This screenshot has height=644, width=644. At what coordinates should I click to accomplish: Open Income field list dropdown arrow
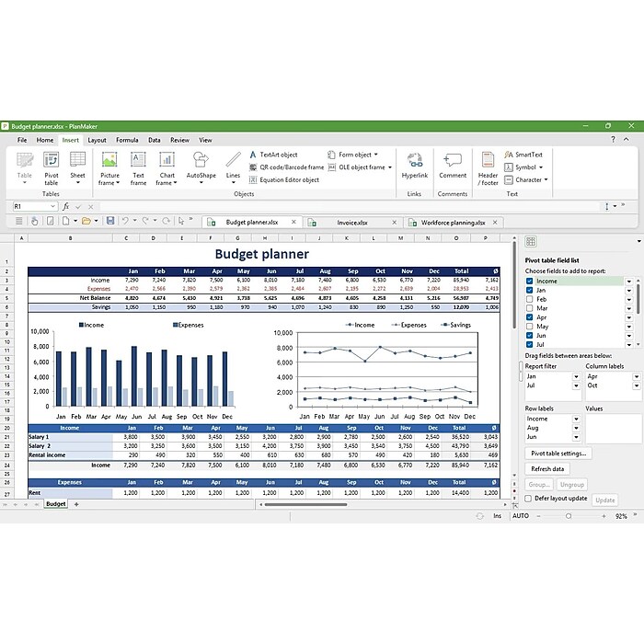pos(628,282)
